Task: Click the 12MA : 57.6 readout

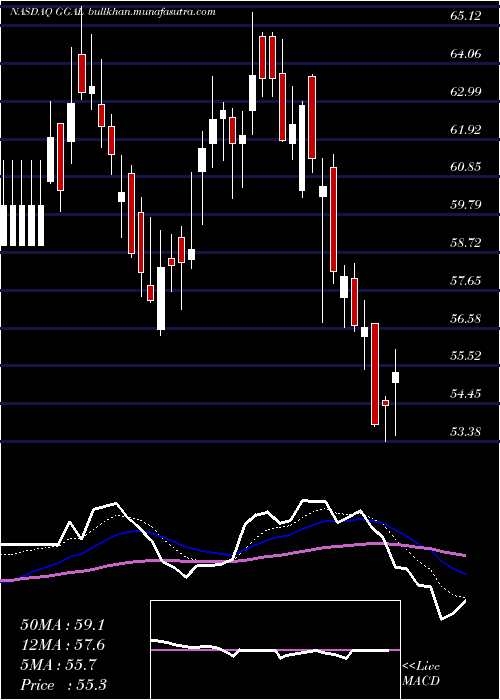Action: 62,645
